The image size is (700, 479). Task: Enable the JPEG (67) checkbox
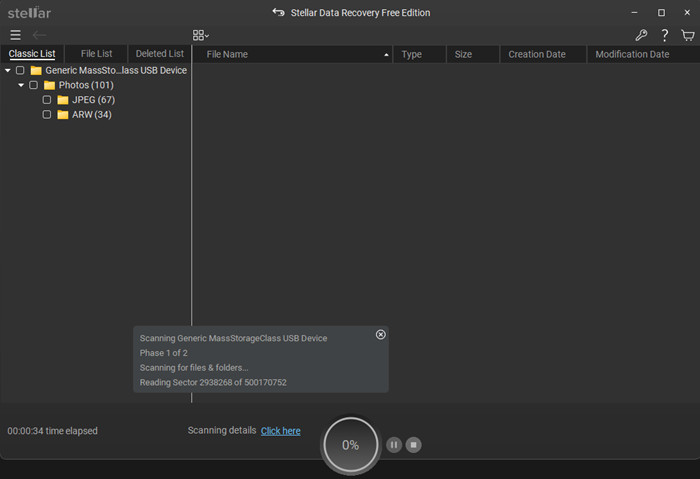point(47,100)
